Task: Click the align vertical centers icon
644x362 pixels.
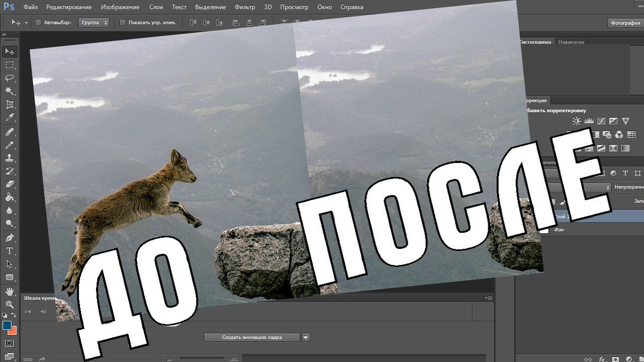Action: coord(207,23)
